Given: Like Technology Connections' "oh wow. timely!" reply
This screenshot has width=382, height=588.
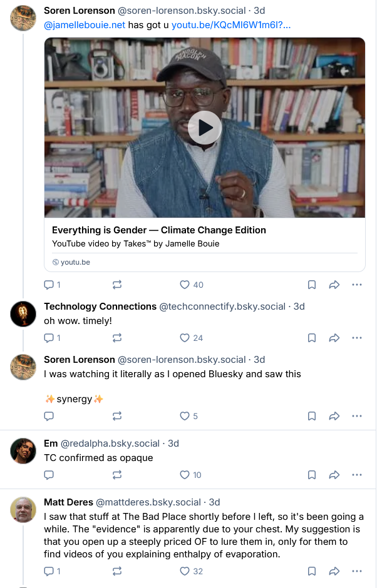Looking at the screenshot, I should point(185,338).
